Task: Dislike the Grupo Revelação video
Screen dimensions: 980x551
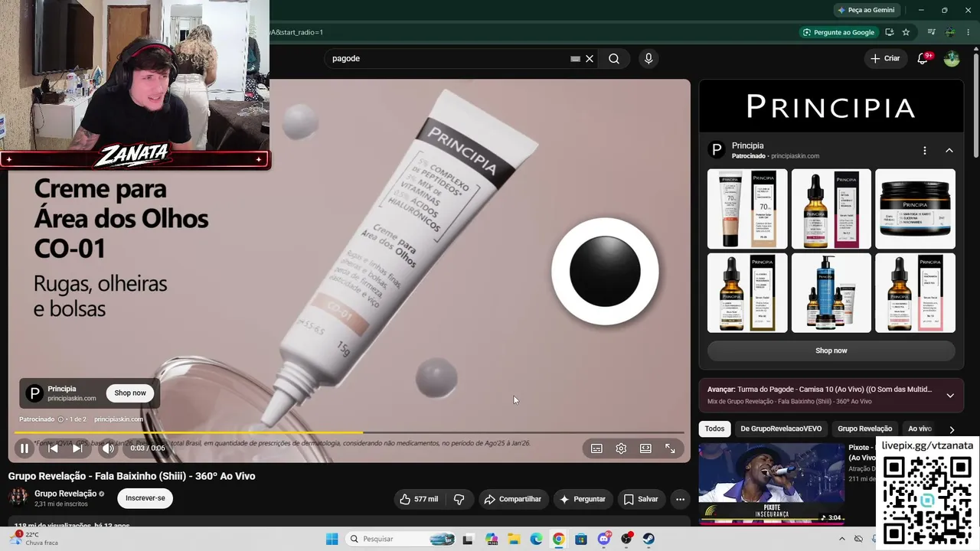Action: click(459, 499)
